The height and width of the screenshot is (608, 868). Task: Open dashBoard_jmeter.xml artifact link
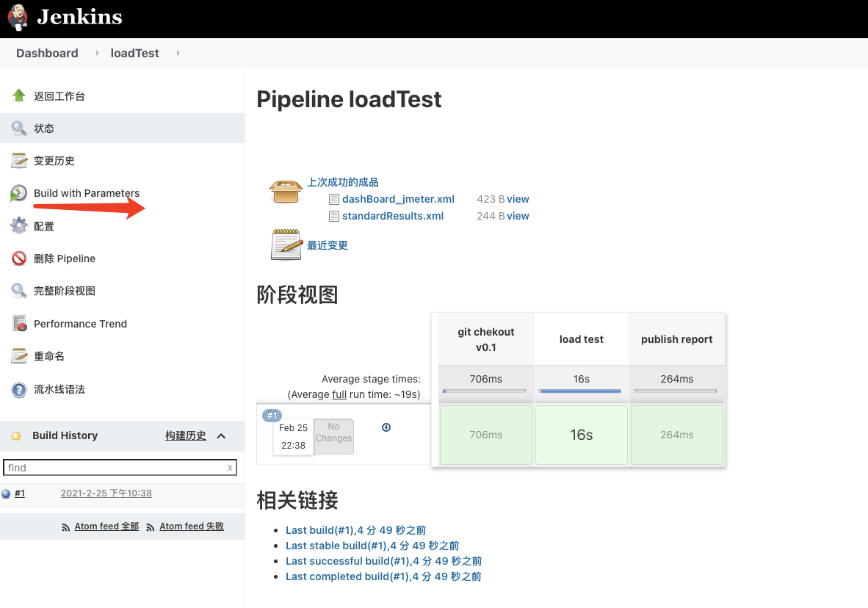(398, 199)
